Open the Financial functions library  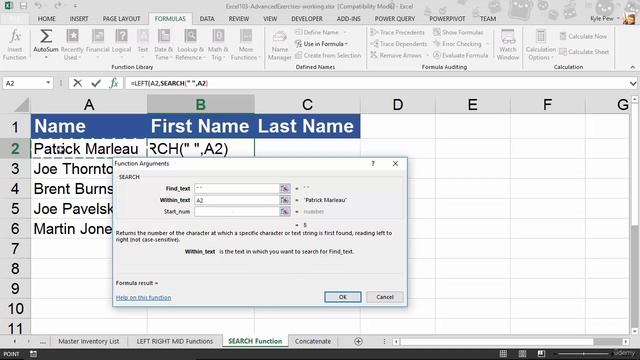pos(98,45)
